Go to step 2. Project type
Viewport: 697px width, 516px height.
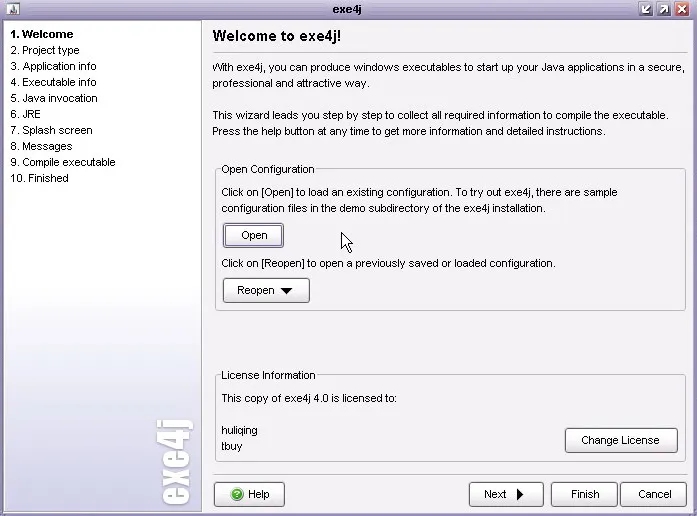[x=45, y=50]
